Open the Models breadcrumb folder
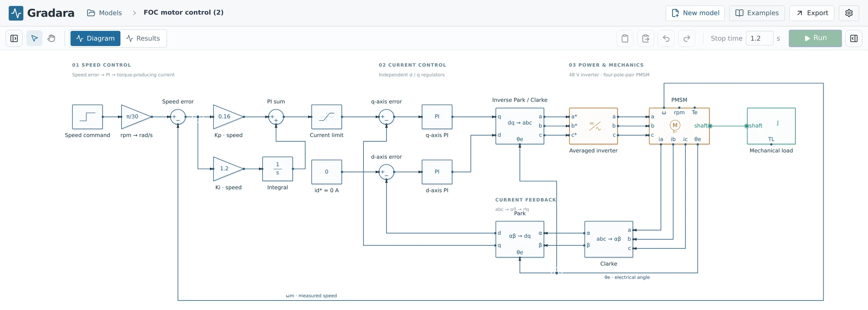This screenshot has width=868, height=310. click(x=105, y=13)
